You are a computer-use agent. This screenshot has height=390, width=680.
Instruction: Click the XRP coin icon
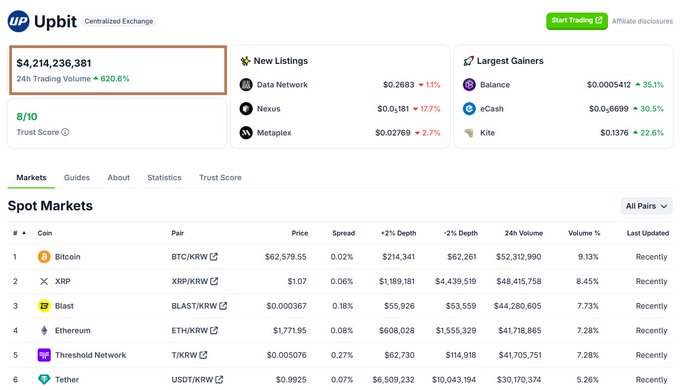tap(44, 281)
